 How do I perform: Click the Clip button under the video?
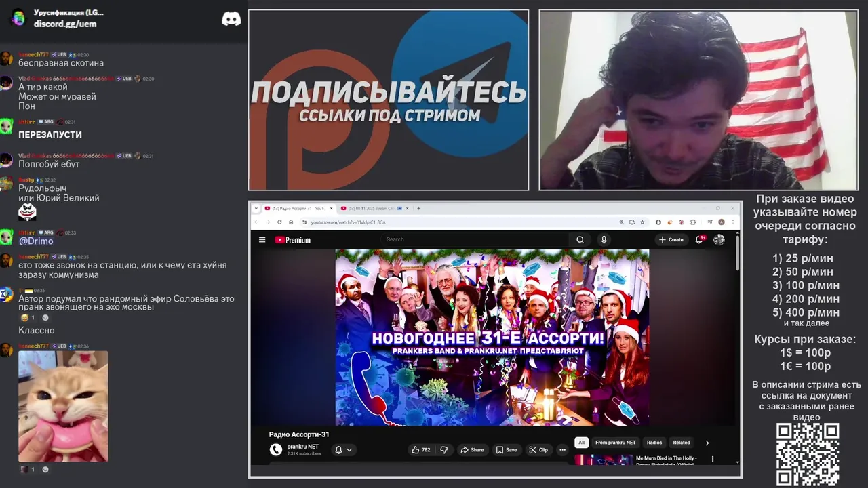[538, 449]
